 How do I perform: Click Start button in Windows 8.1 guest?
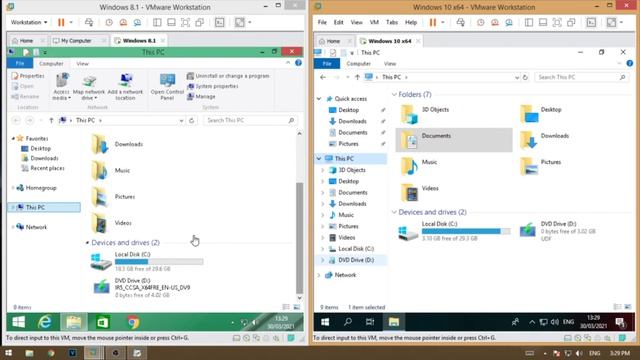coord(18,322)
